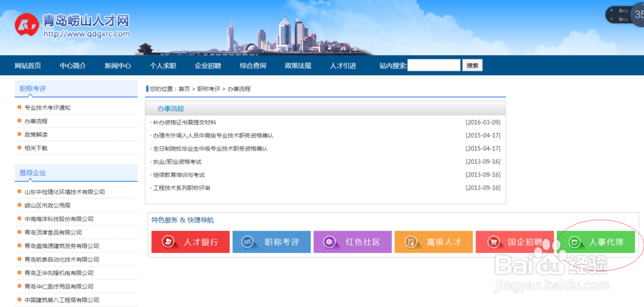Open 办理市外调入人员中高级专业技术职务资格确认
Image resolution: width=644 pixels, height=307 pixels.
point(213,135)
